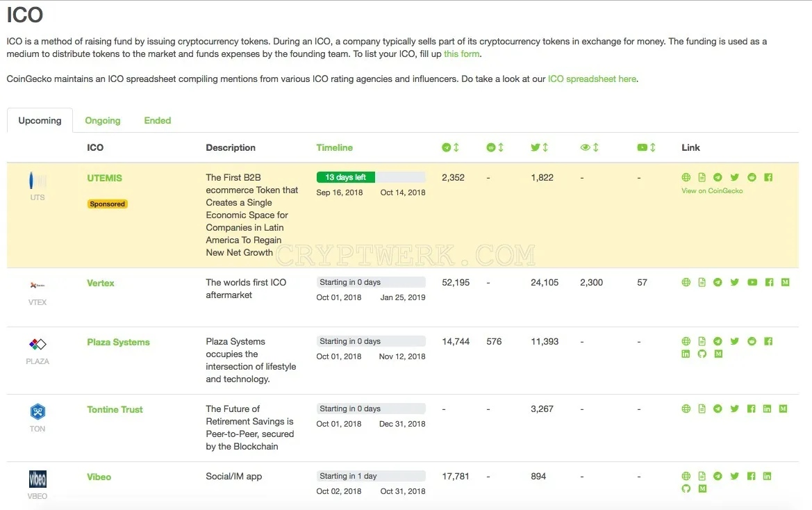The image size is (812, 510).
Task: Open the Tontine Trust LinkedIn icon
Action: (767, 409)
